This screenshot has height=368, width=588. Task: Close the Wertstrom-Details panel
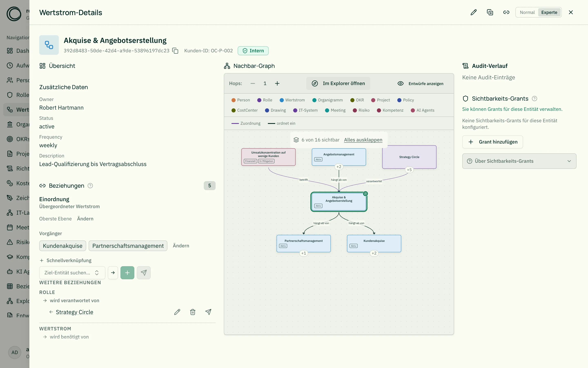571,12
